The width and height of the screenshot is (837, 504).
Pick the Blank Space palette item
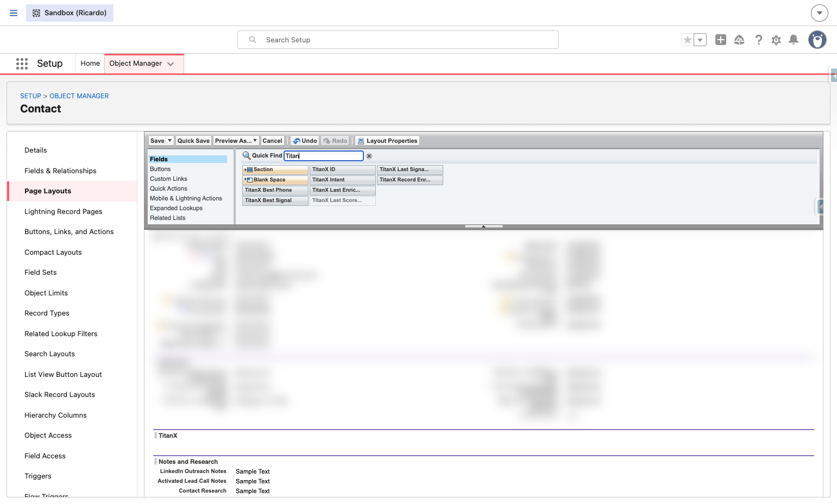[x=275, y=180]
